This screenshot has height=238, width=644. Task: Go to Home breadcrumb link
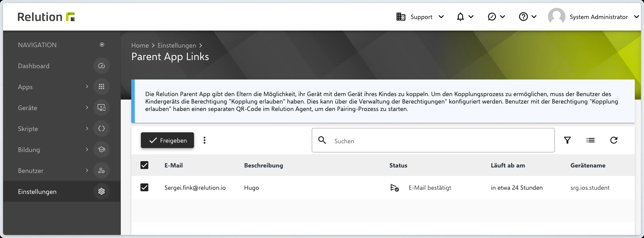140,45
